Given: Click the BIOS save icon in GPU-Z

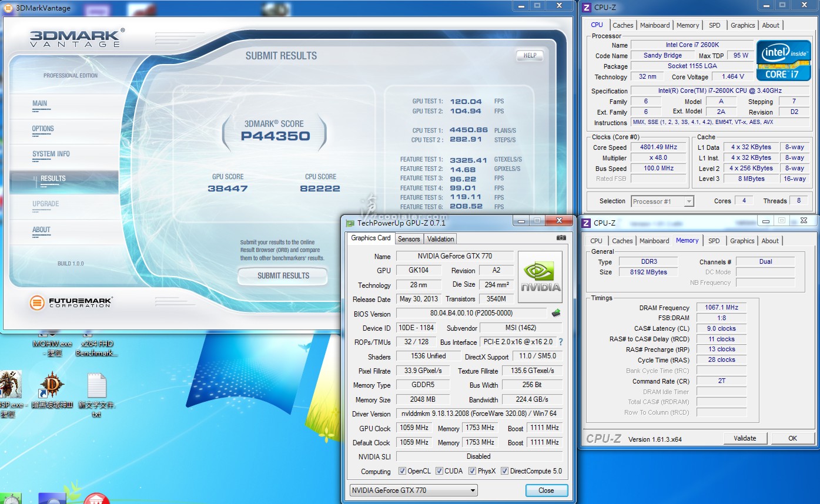Looking at the screenshot, I should (x=555, y=313).
